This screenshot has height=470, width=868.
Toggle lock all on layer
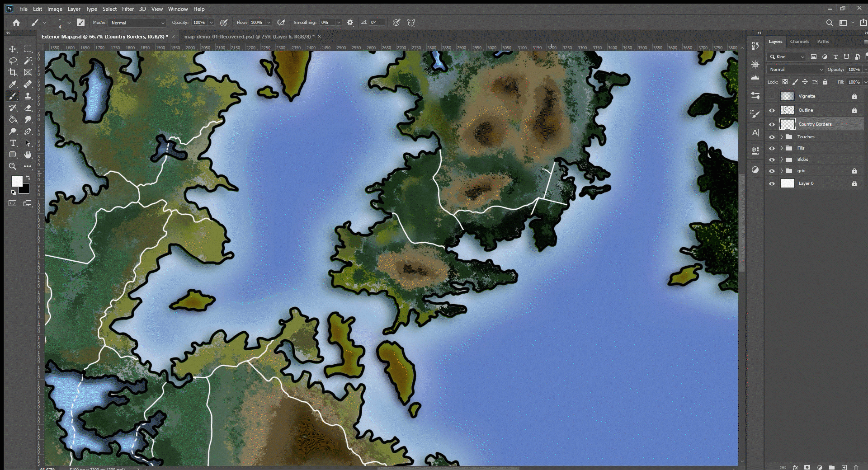coord(825,82)
